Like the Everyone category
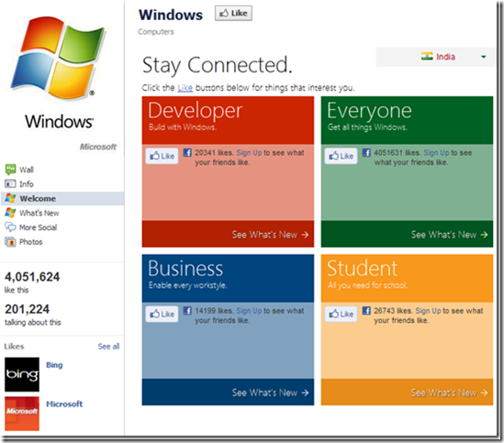Screen dimensions: 504x443 point(341,156)
